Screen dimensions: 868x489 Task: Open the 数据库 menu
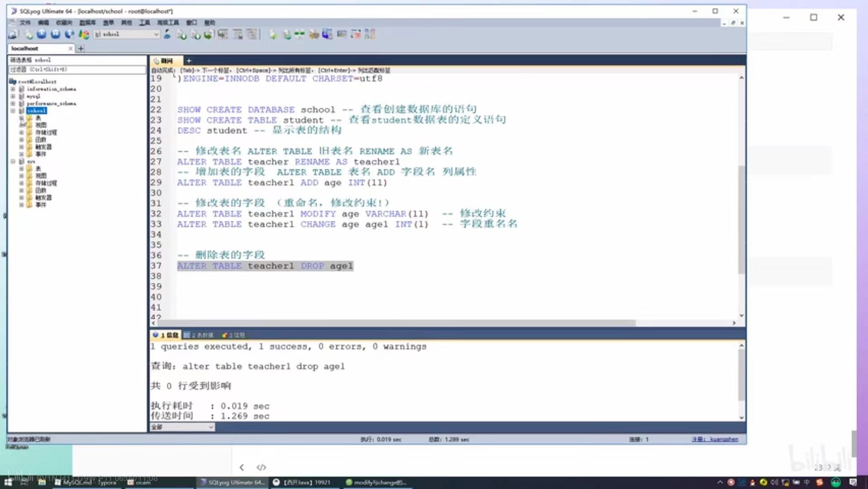click(87, 23)
